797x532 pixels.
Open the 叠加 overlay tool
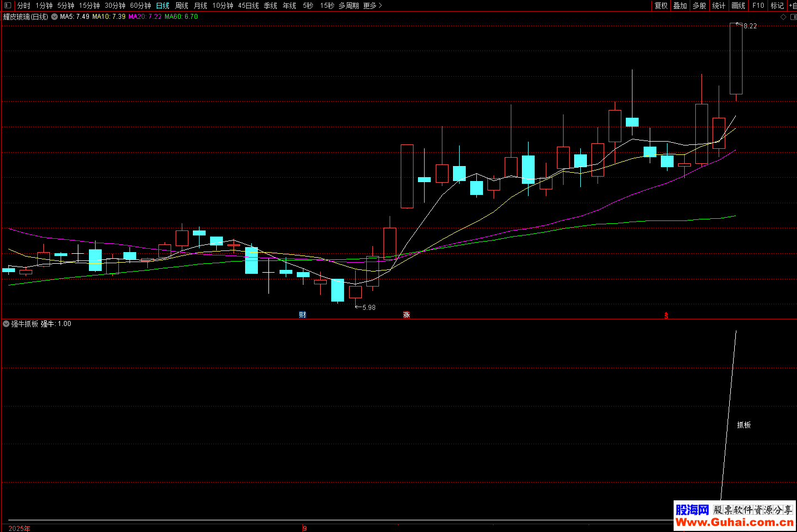(x=680, y=6)
